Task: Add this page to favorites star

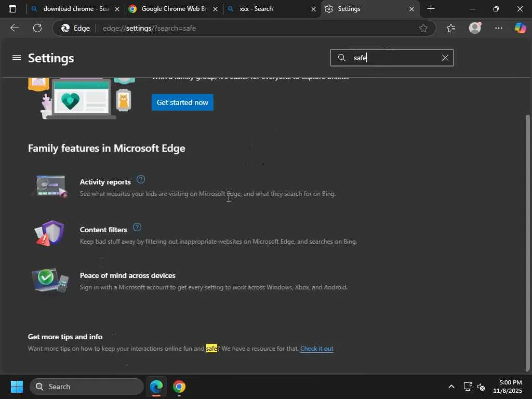Action: point(423,28)
